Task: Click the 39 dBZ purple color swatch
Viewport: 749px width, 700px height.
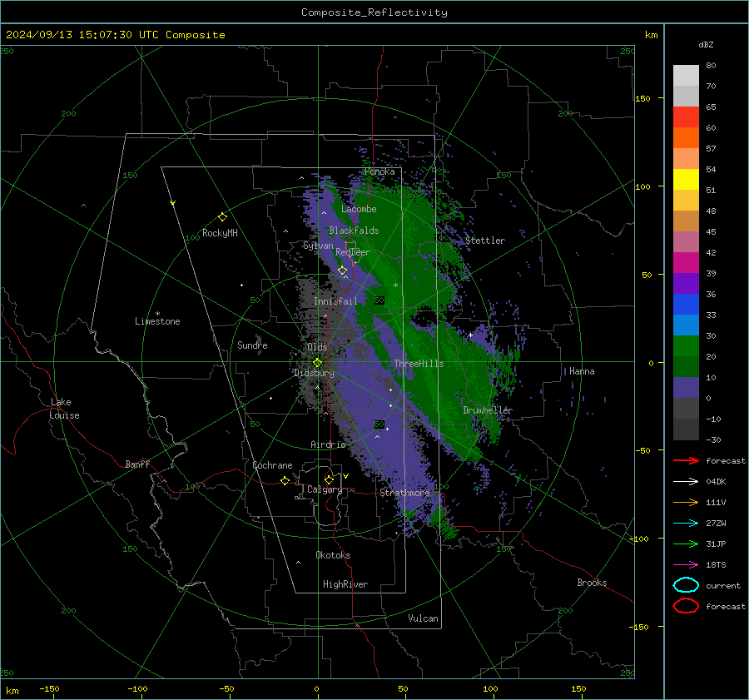Action: (x=686, y=284)
